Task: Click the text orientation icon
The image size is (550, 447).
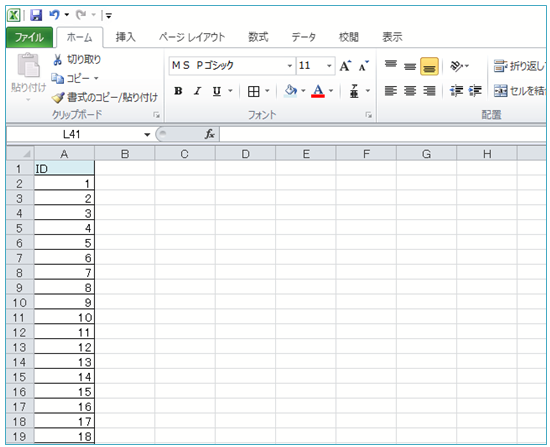Action: tap(456, 66)
